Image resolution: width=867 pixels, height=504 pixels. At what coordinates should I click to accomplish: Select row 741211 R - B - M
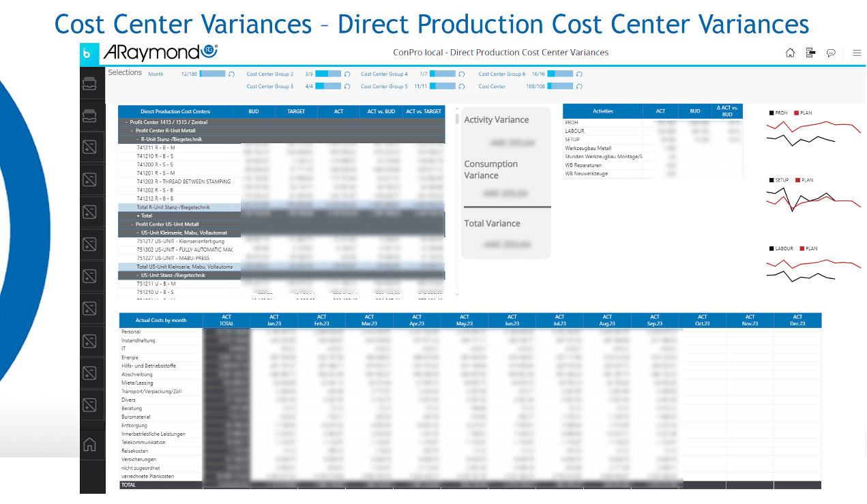tap(282, 147)
